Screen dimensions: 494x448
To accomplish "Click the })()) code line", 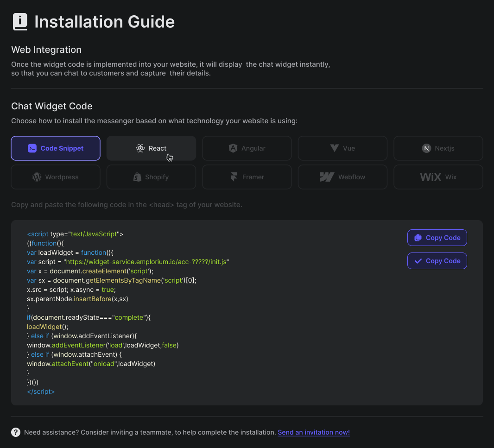I will coord(33,383).
